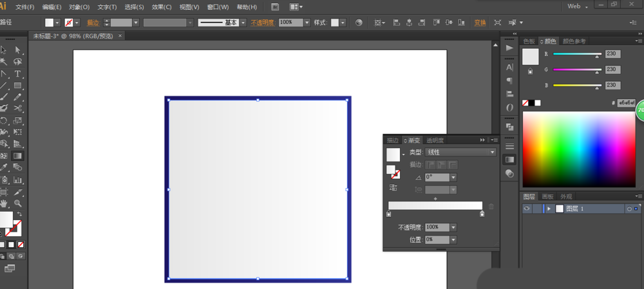
Task: Select right gradient stop on slider
Action: (x=482, y=214)
